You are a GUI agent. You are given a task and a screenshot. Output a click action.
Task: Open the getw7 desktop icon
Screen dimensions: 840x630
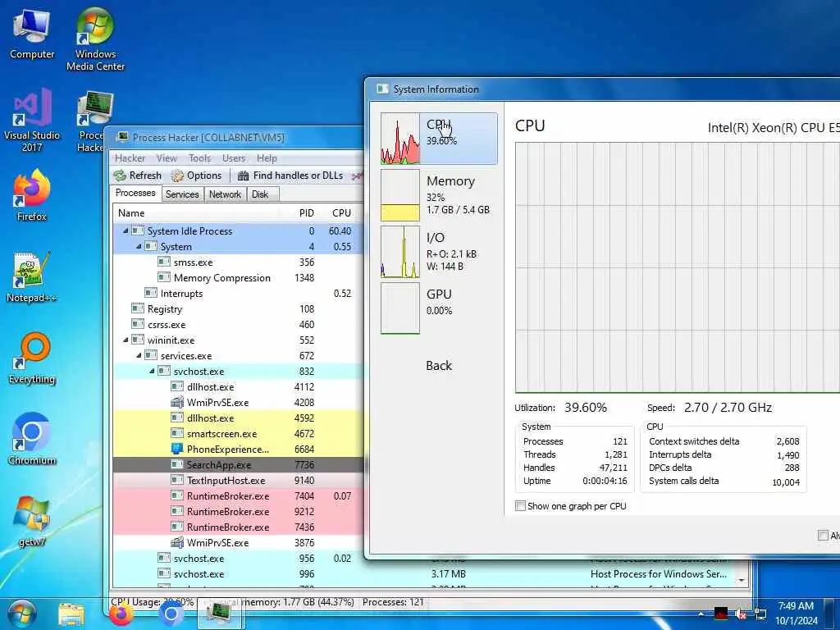click(32, 522)
